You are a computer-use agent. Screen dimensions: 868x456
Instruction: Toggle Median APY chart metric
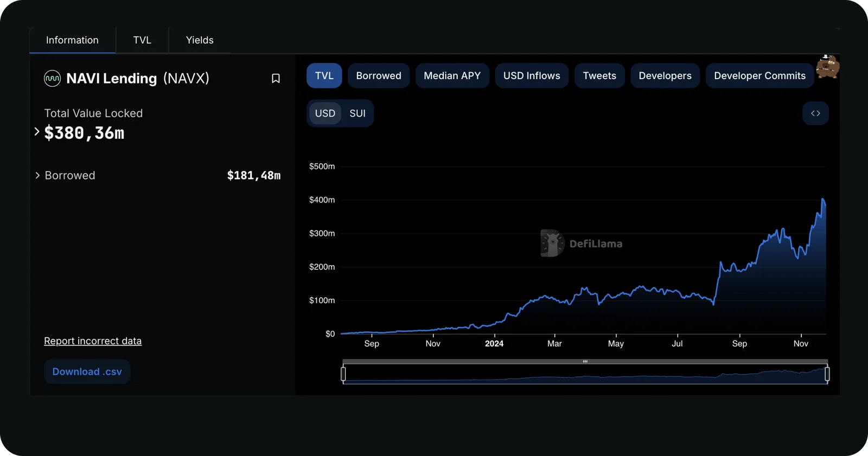pos(452,76)
